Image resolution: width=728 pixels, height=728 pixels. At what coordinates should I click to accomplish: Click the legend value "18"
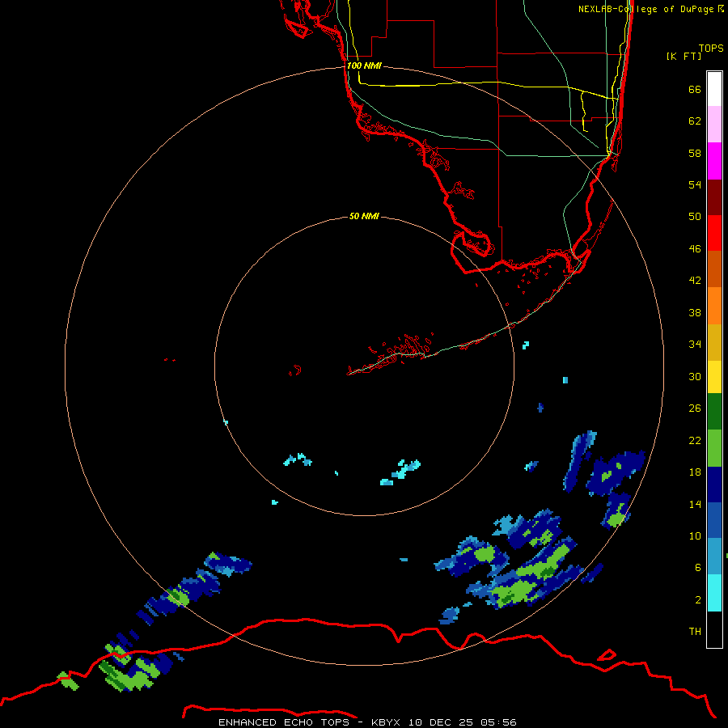click(x=695, y=472)
